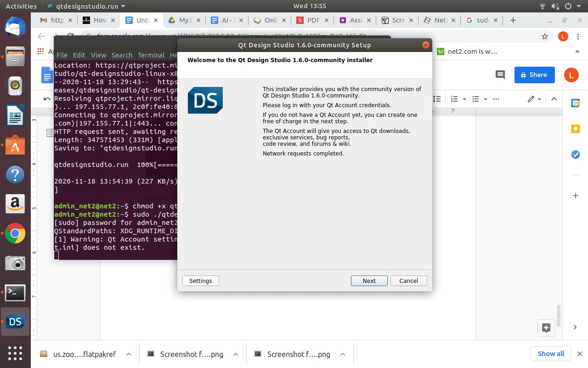Screen dimensions: 588x368
Task: Apply bulleted list in Docs toolbar
Action: click(x=475, y=99)
